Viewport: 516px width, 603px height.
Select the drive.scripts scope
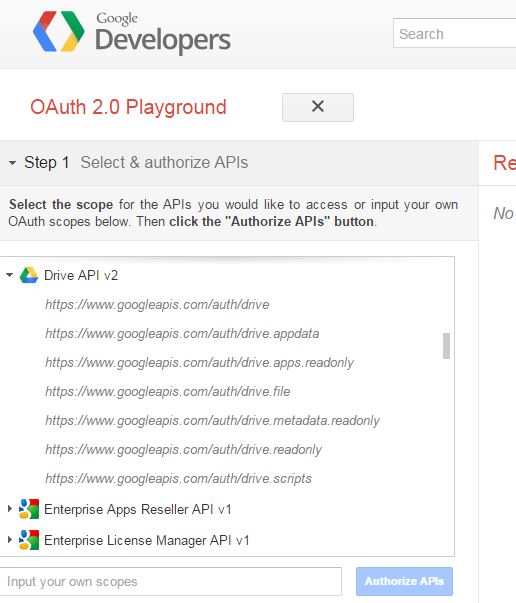[178, 478]
